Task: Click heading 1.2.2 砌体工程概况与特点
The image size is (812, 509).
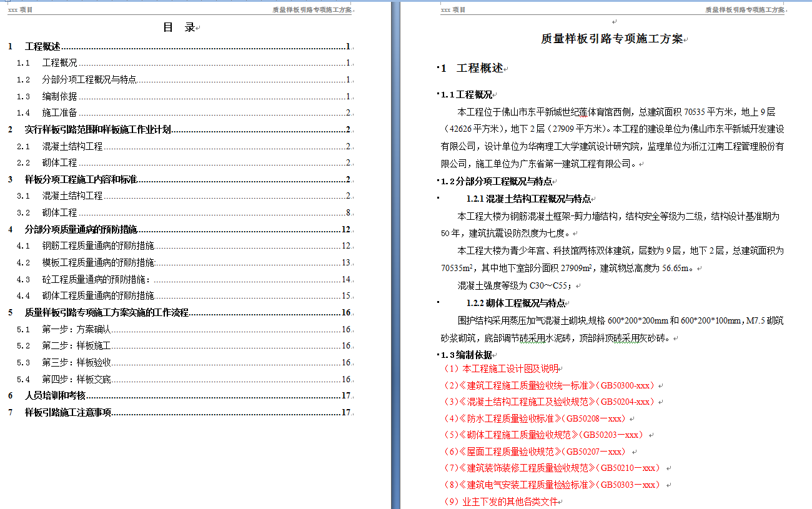Action: tap(515, 304)
